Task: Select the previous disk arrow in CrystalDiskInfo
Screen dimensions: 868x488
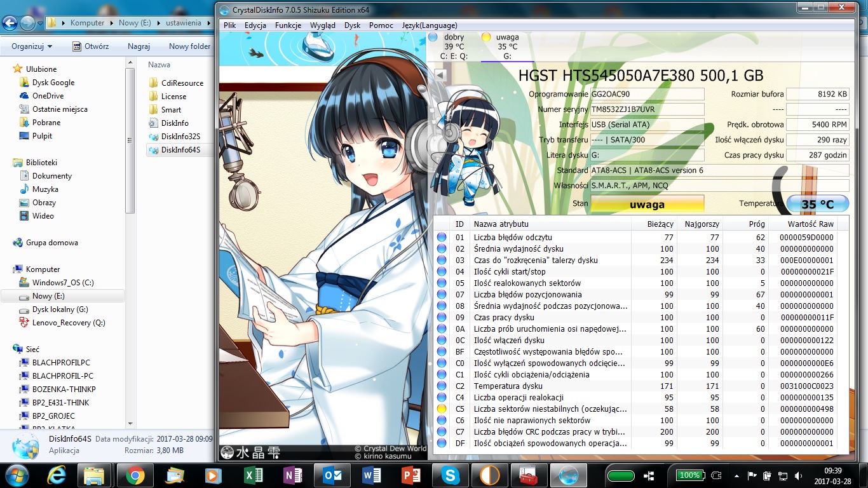Action: 439,75
